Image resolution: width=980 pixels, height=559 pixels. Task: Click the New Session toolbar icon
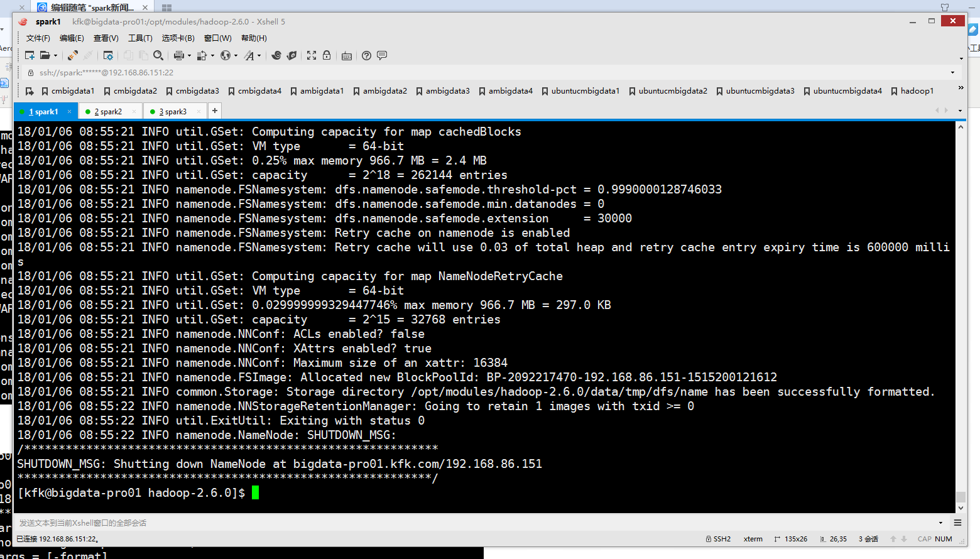(30, 55)
